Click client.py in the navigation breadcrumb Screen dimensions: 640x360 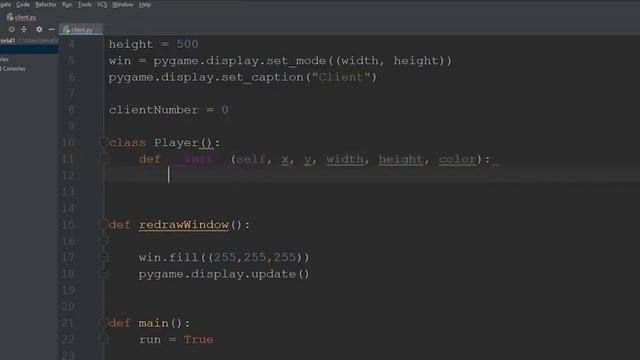(x=22, y=17)
